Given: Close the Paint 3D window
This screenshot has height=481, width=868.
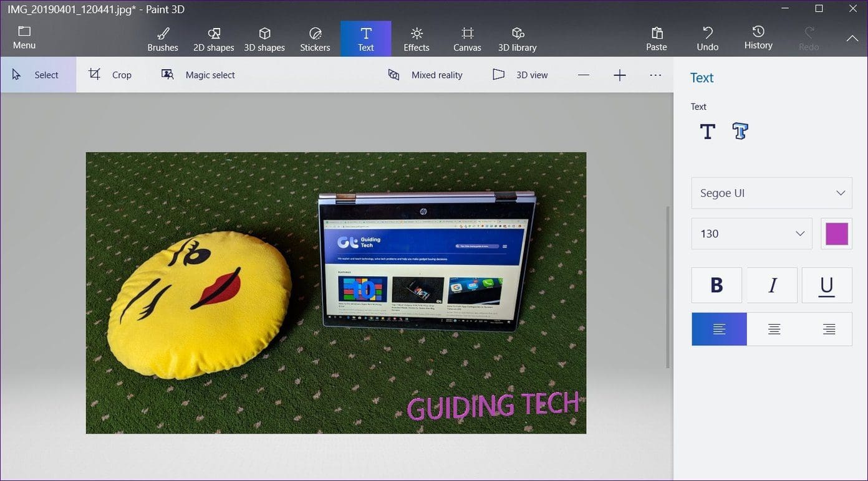Looking at the screenshot, I should point(853,9).
